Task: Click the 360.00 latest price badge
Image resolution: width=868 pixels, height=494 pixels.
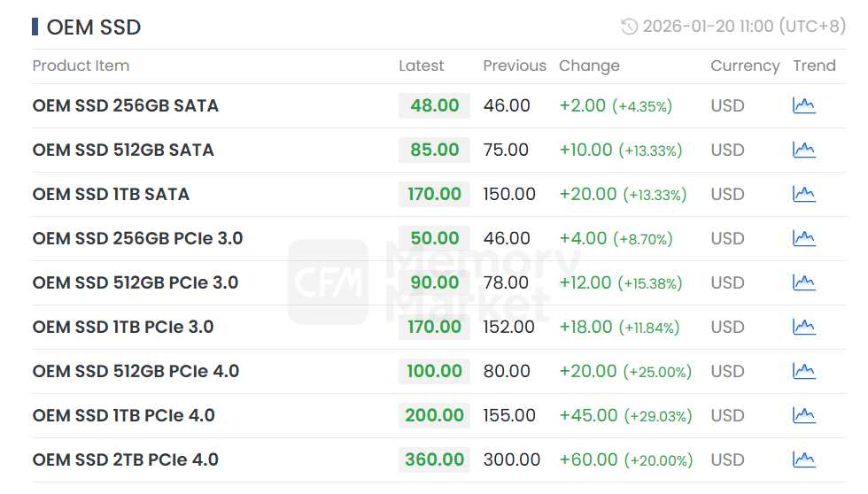Action: (x=434, y=459)
